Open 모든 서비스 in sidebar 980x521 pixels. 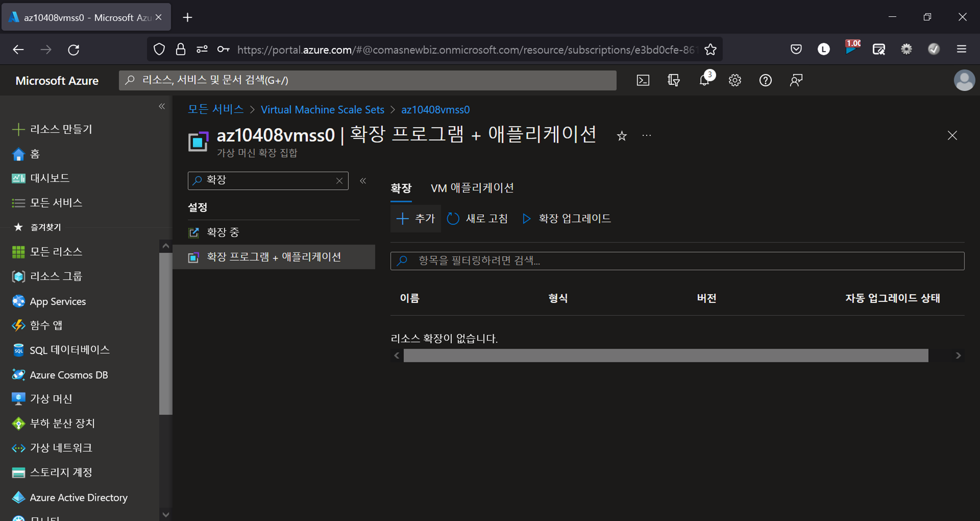47,203
